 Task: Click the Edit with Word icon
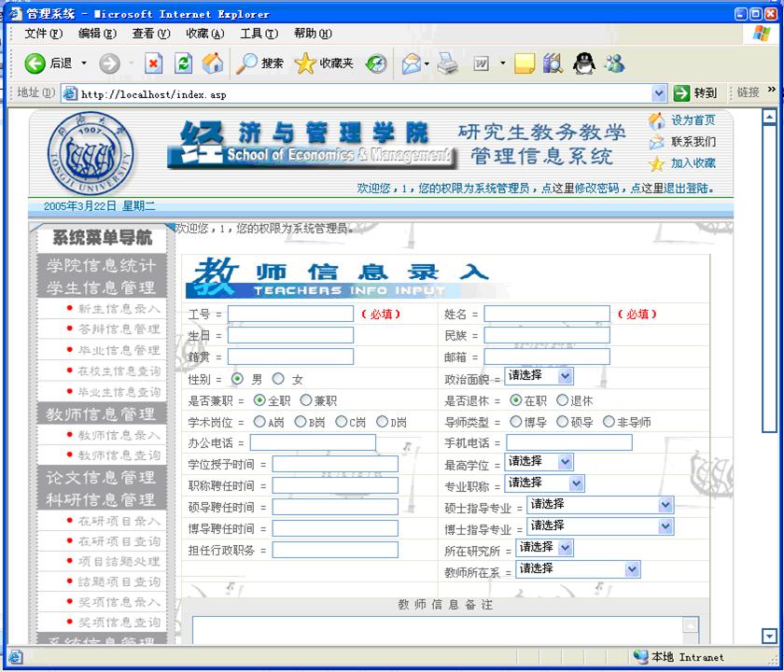click(x=481, y=63)
